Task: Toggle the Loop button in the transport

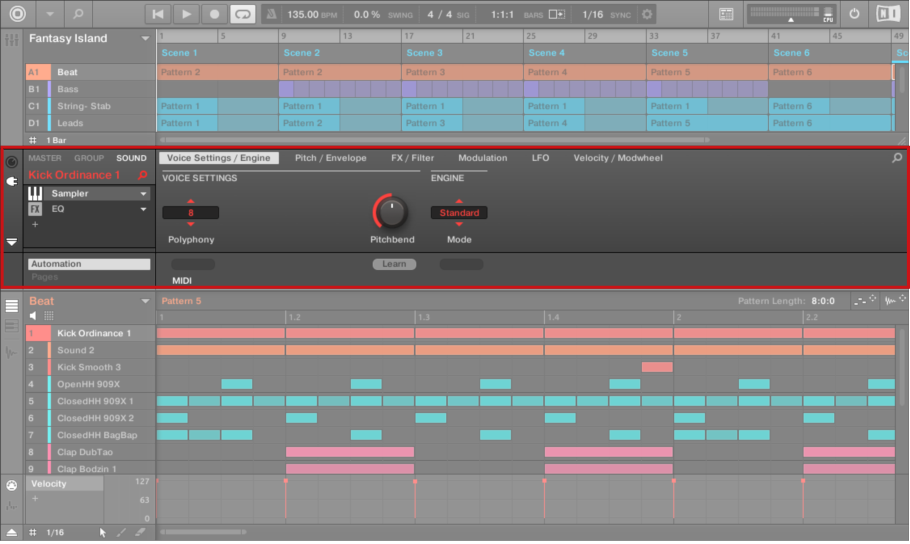Action: (242, 14)
